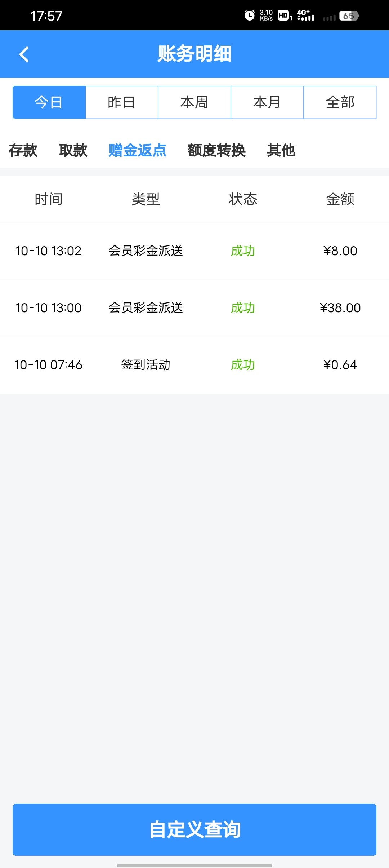Image resolution: width=389 pixels, height=868 pixels.
Task: Open the 存款 category
Action: [x=23, y=150]
